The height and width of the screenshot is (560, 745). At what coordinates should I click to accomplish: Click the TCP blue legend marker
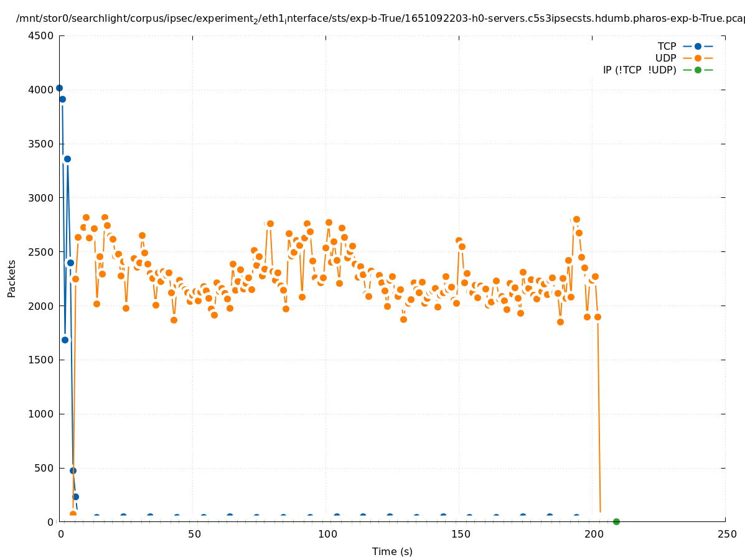pos(698,46)
